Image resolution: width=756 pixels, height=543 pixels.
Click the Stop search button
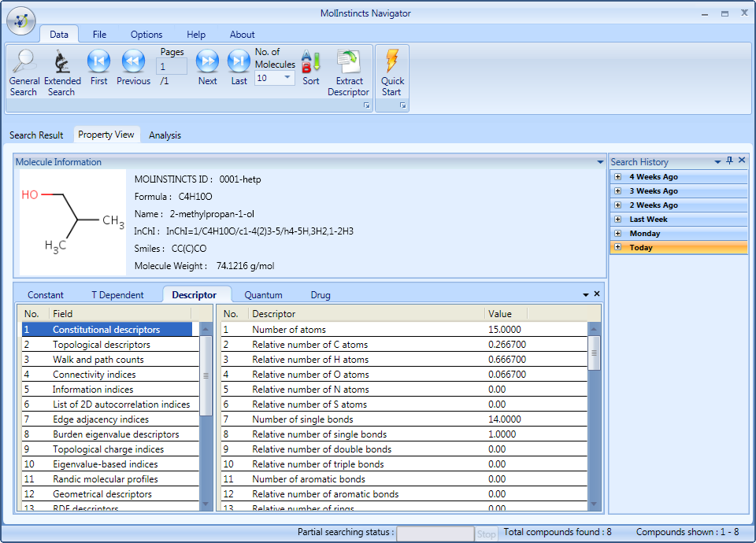[x=486, y=534]
